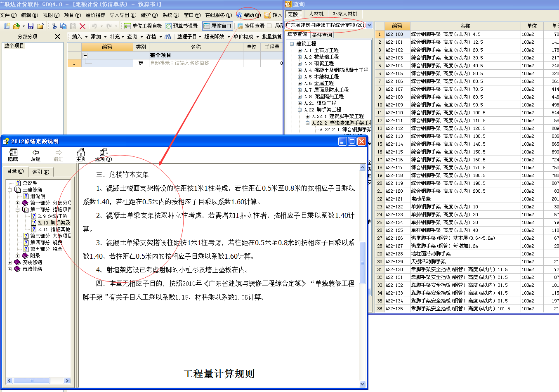This screenshot has width=559, height=392.
Task: Open 费用查看 from toolbar
Action: pos(251,26)
